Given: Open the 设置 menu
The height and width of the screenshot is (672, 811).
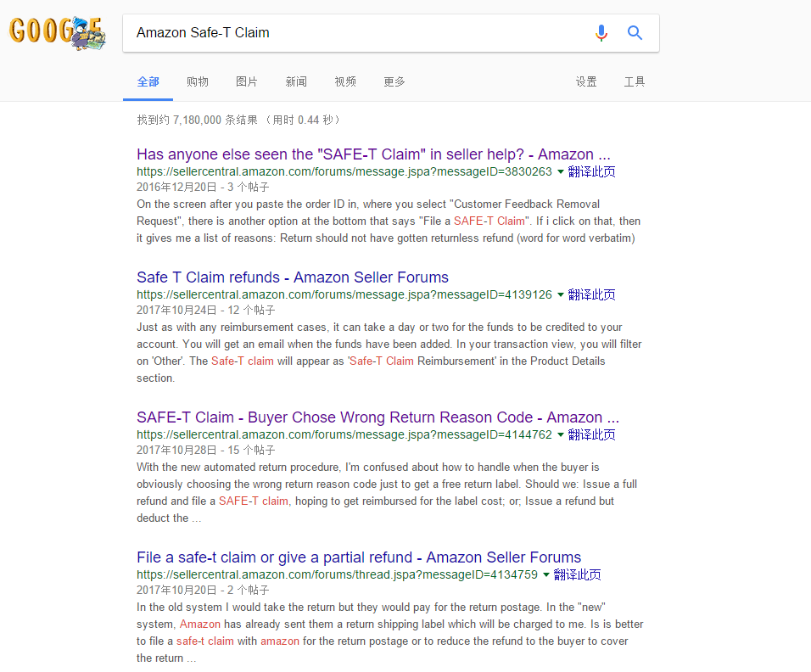Looking at the screenshot, I should click(586, 81).
